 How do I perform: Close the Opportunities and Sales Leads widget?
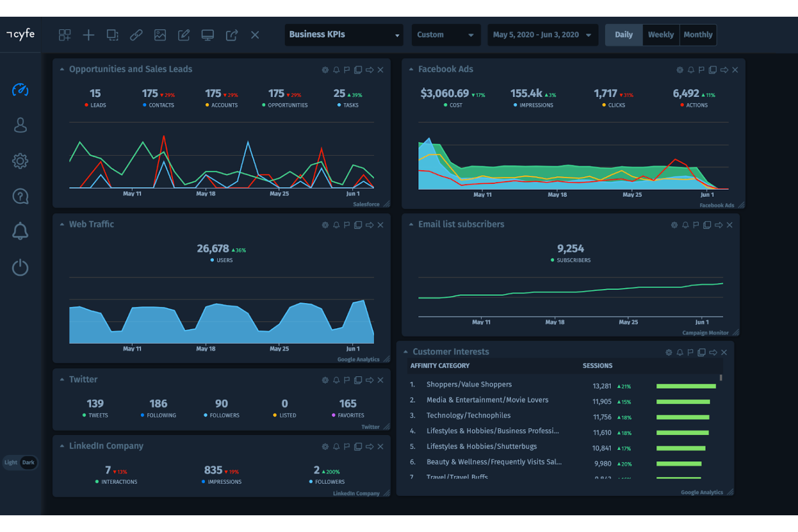click(x=381, y=70)
